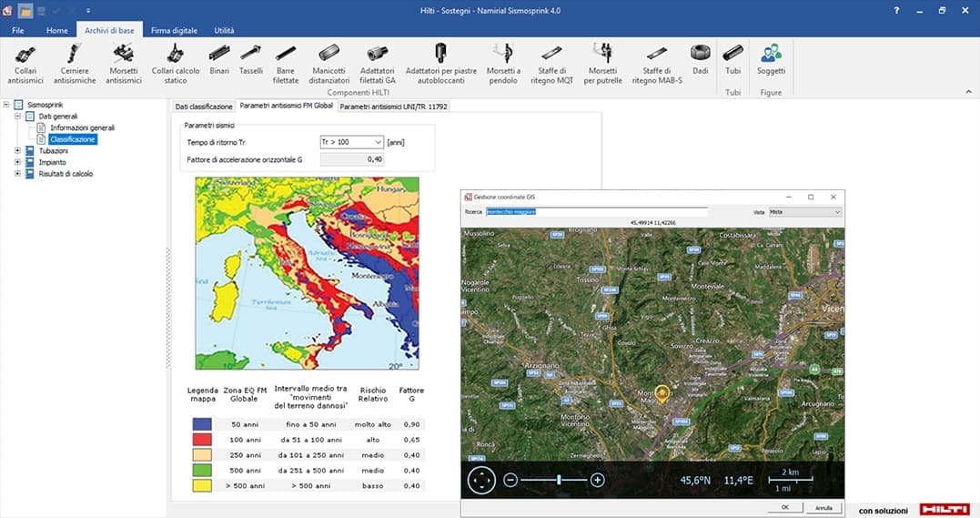
Task: Collapse the Dati generali node
Action: (x=17, y=117)
